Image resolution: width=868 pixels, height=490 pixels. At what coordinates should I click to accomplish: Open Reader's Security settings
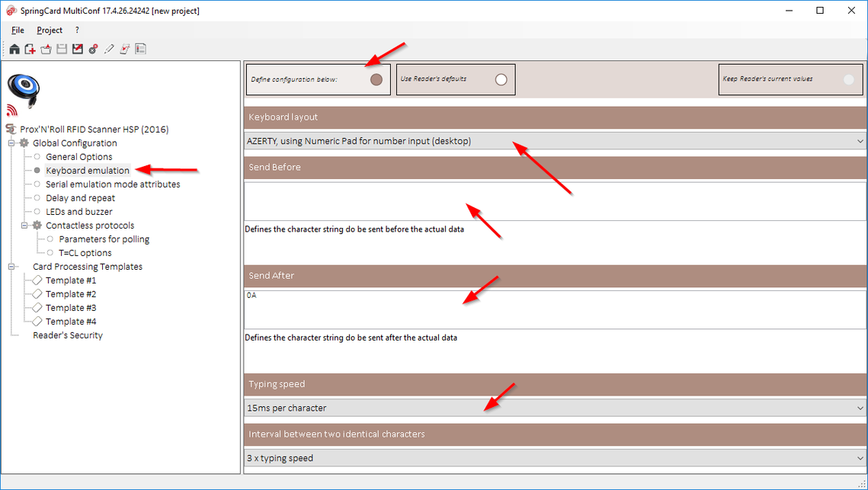point(68,335)
